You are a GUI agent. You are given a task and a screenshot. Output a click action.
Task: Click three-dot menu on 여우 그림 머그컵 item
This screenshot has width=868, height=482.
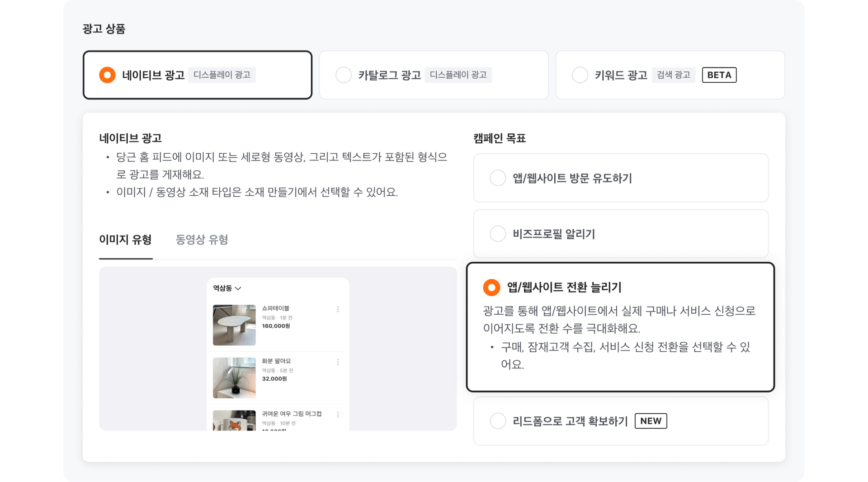338,415
